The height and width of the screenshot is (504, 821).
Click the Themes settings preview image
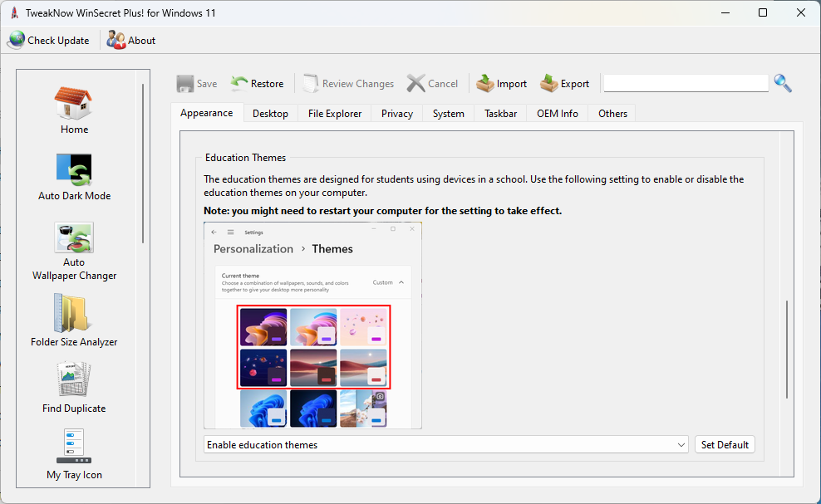pyautogui.click(x=312, y=325)
